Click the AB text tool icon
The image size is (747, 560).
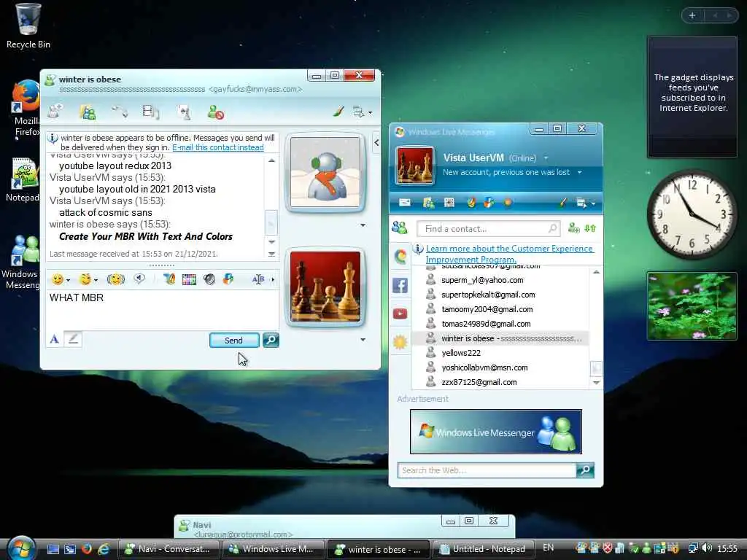(258, 279)
